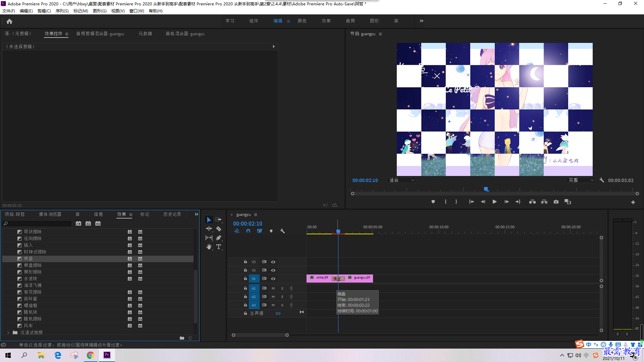
Task: Toggle timeline snap magnet icon
Action: pyautogui.click(x=248, y=231)
